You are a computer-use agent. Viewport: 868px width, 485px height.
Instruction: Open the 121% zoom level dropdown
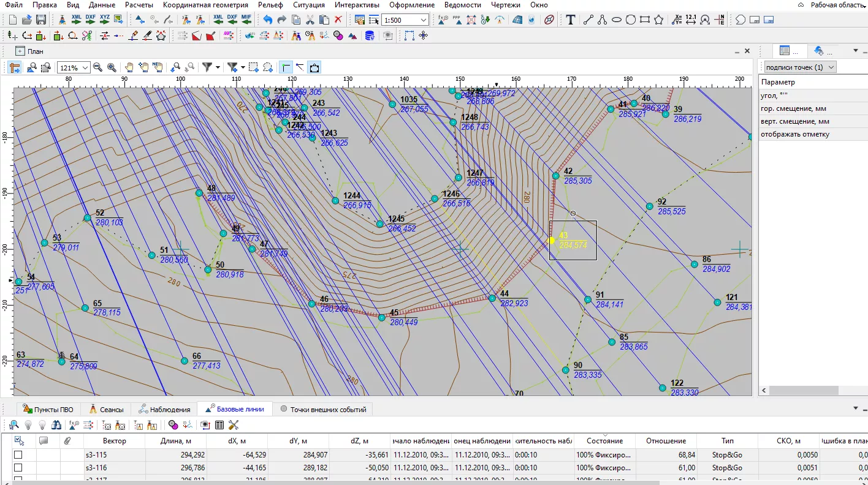point(85,67)
